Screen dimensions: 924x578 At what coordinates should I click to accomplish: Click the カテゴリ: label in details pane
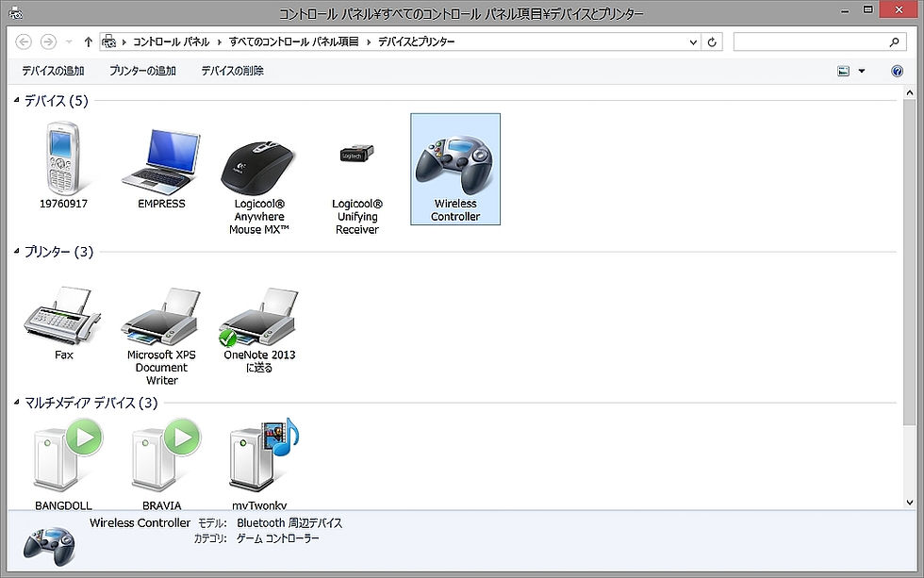pos(210,538)
